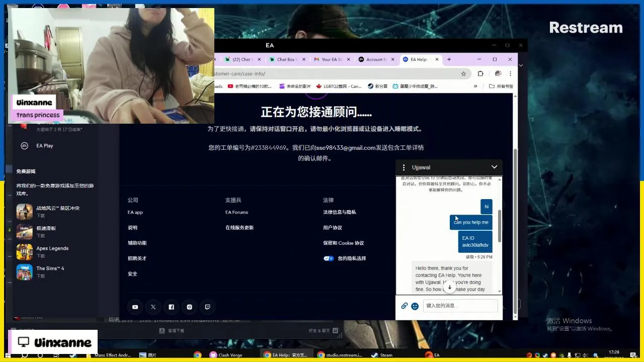Viewport: 644px width, 362px height.
Task: Open the chat options three-dot menu
Action: click(404, 167)
